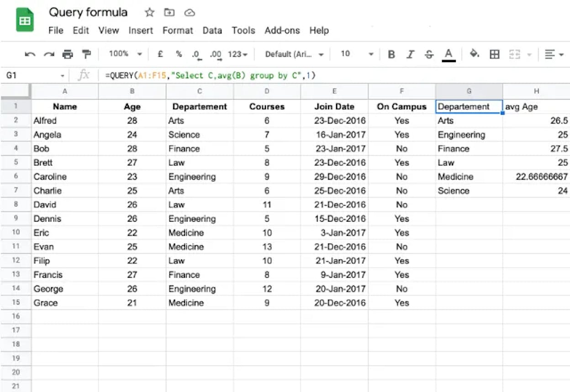
Task: Click the select all corner box
Action: tap(16, 91)
